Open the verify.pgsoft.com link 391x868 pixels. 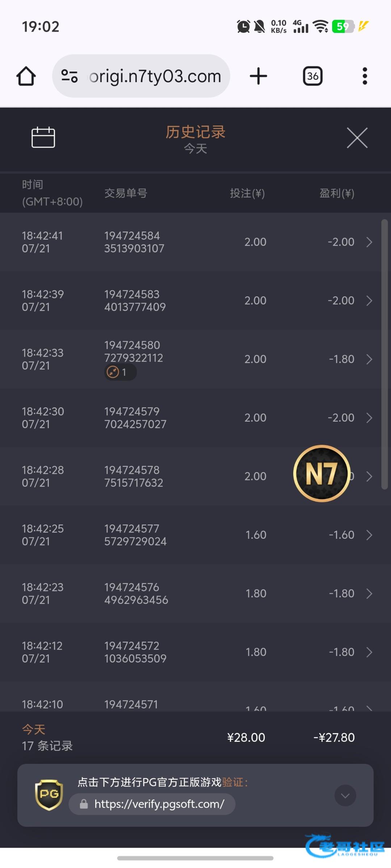coord(159,804)
